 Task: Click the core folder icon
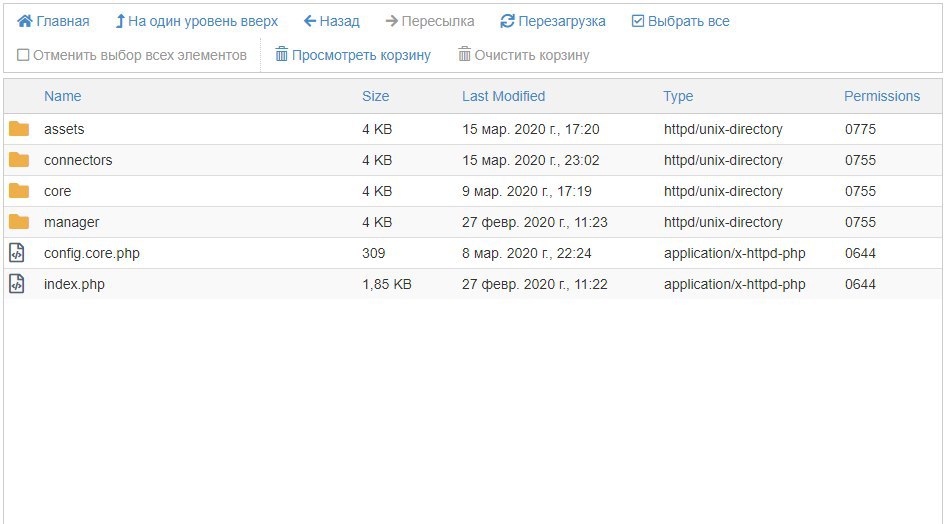tap(19, 191)
